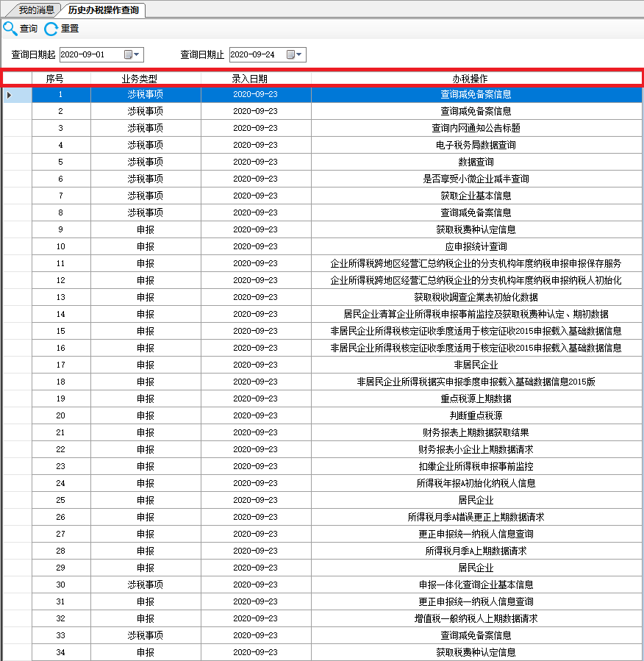This screenshot has height=661, width=644.
Task: Select row 20 判断重点税源
Action: pos(476,415)
